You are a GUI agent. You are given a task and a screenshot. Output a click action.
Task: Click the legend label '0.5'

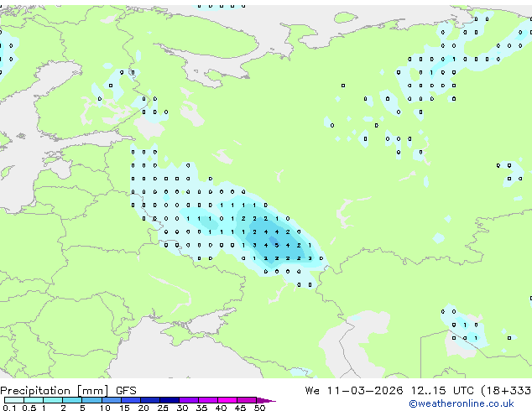[29, 408]
